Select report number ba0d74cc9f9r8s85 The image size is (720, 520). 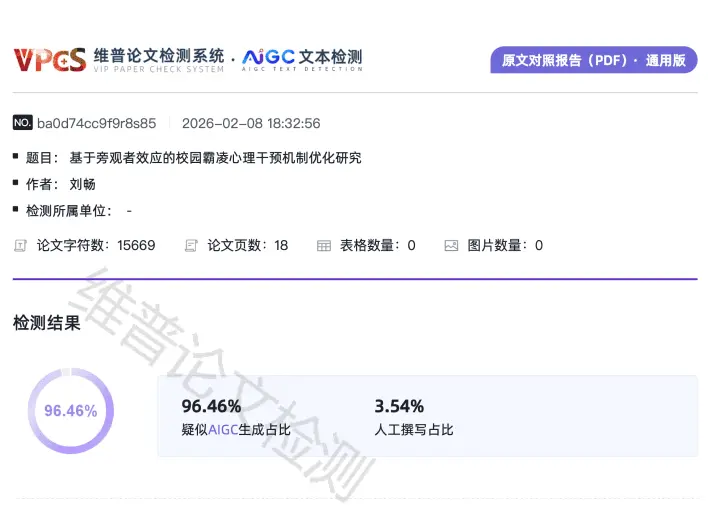[x=96, y=123]
